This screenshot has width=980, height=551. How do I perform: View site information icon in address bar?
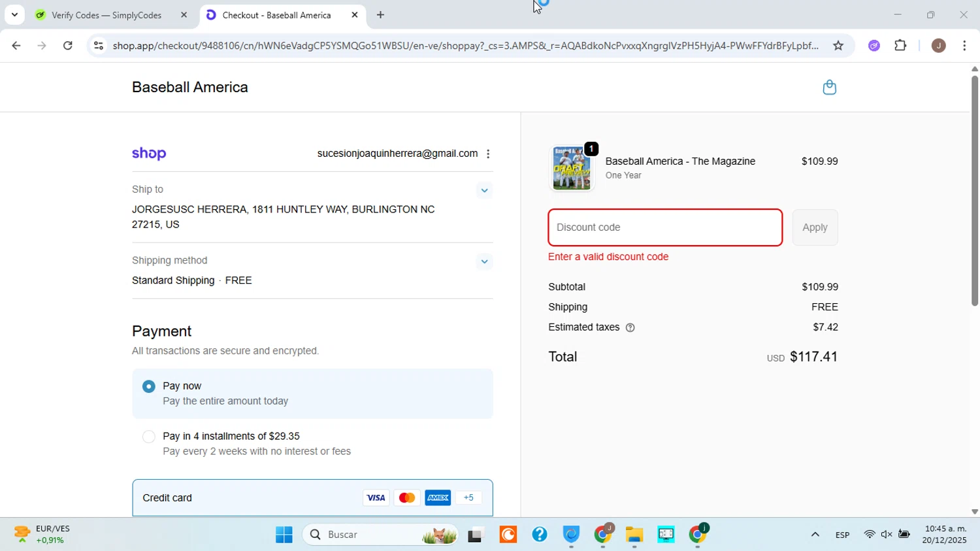pyautogui.click(x=99, y=46)
